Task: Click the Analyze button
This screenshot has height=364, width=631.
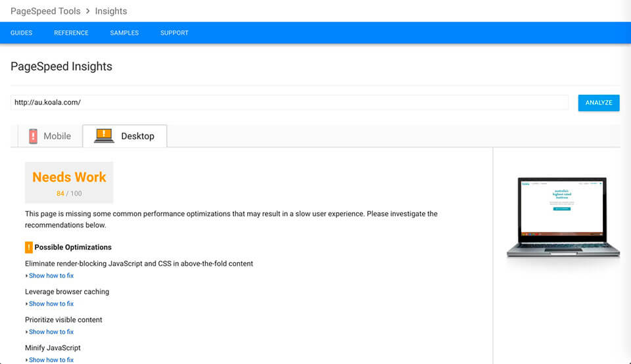Action: [x=599, y=103]
